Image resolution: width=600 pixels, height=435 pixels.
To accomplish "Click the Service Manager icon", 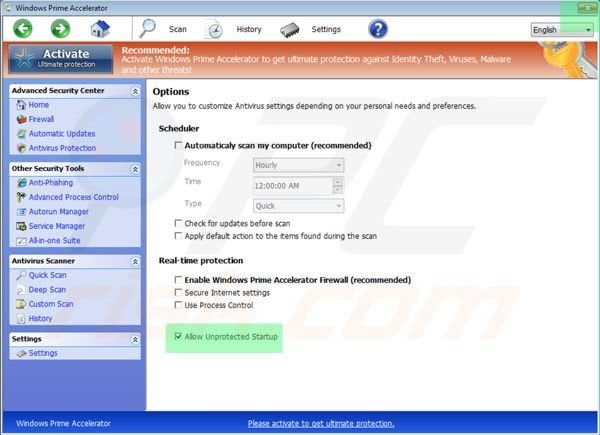I will click(x=21, y=226).
